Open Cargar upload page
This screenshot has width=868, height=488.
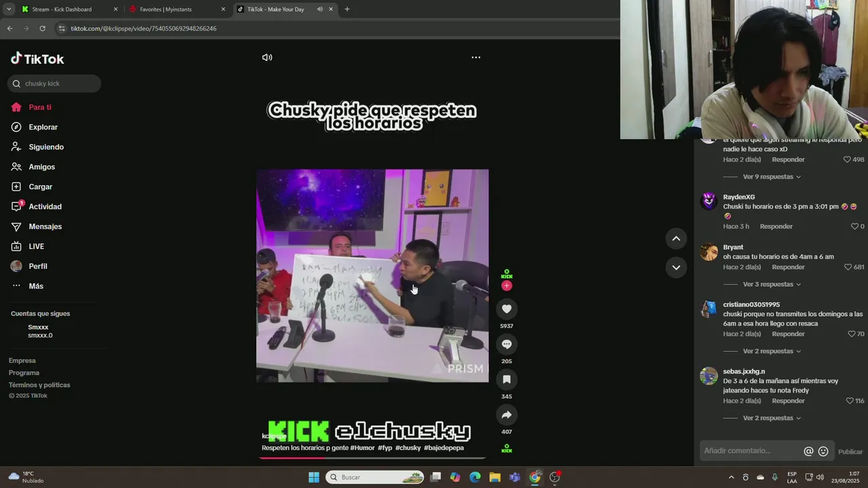click(x=32, y=186)
